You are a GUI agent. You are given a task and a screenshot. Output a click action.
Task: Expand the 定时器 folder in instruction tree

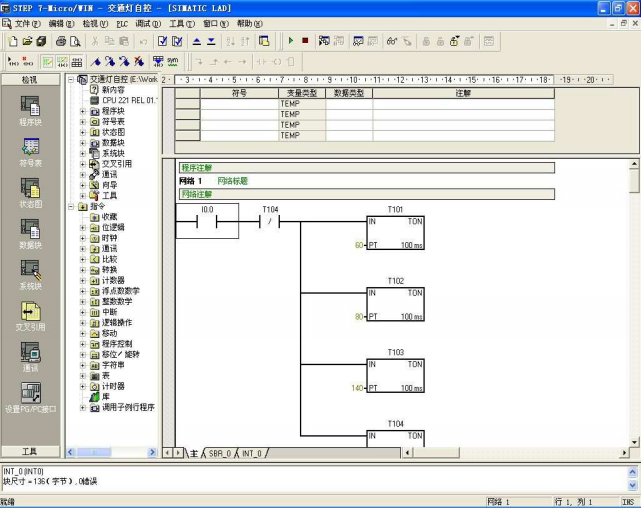pyautogui.click(x=83, y=386)
